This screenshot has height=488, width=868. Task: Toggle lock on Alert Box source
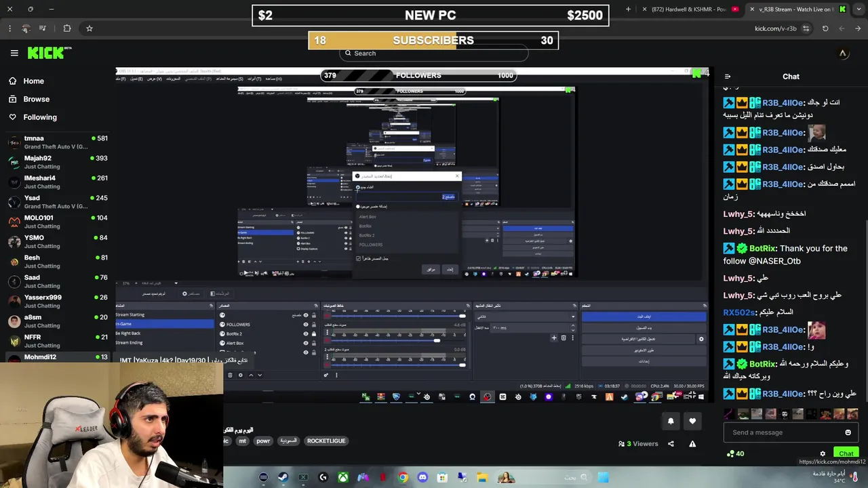313,343
